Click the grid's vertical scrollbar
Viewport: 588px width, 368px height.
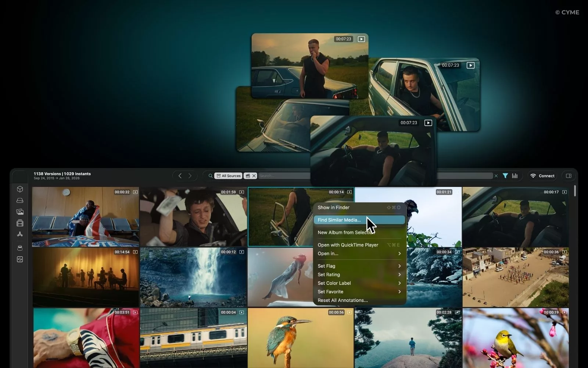point(575,191)
